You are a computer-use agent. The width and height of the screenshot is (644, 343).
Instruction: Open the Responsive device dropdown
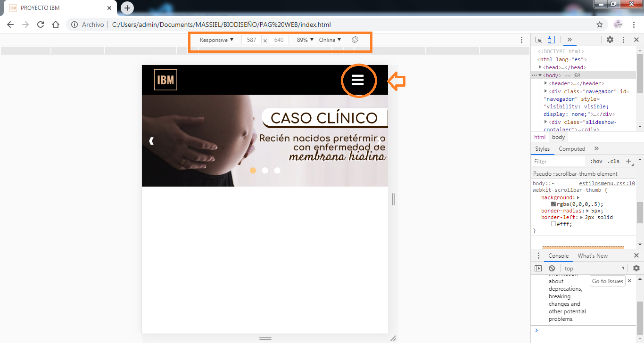(x=216, y=40)
